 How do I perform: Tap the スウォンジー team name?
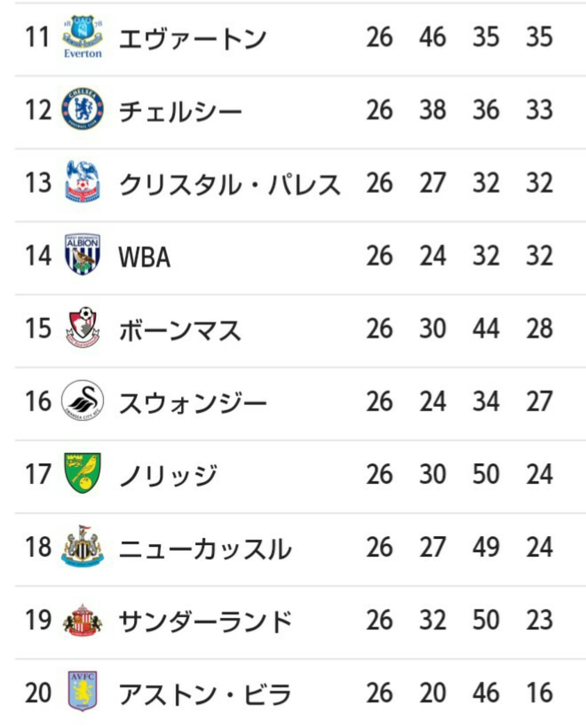coord(193,403)
